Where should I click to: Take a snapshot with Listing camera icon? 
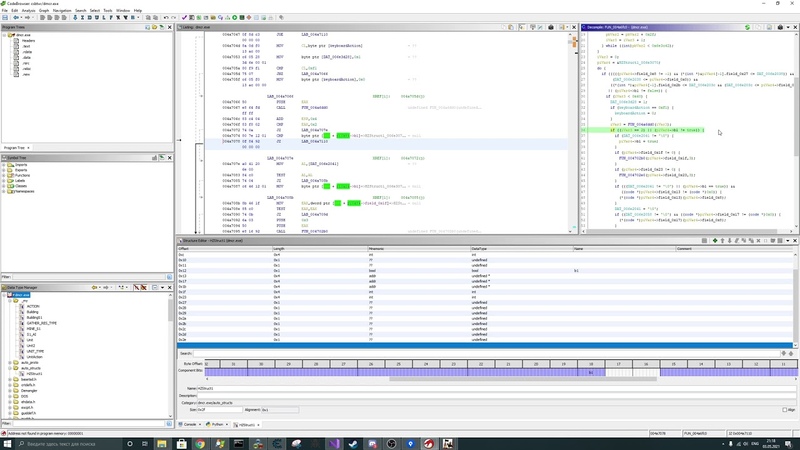coord(551,27)
